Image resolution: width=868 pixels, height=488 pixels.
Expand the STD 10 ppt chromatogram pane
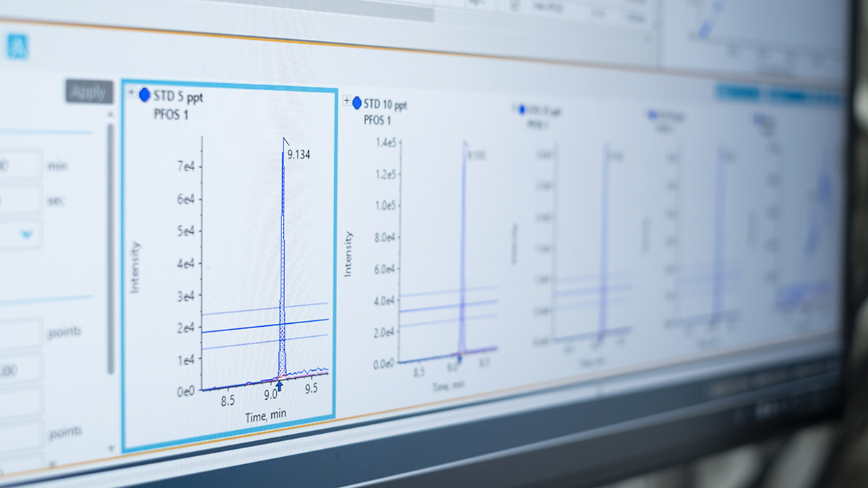[x=346, y=101]
